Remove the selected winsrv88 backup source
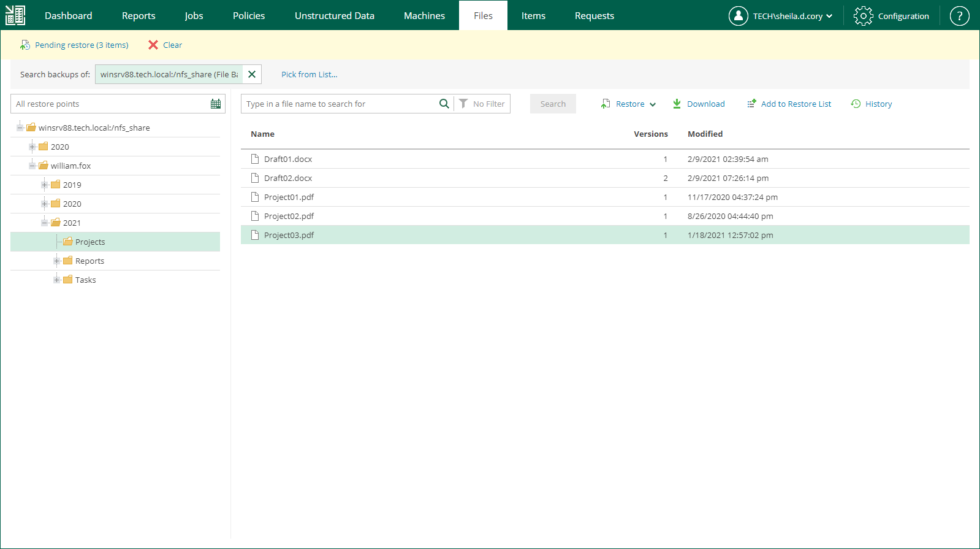 [x=252, y=74]
